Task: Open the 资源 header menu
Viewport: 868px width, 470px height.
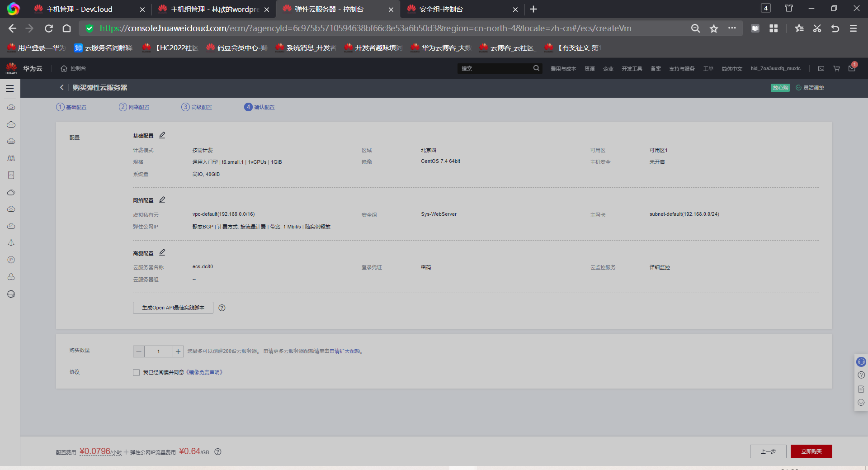Action: [x=590, y=69]
